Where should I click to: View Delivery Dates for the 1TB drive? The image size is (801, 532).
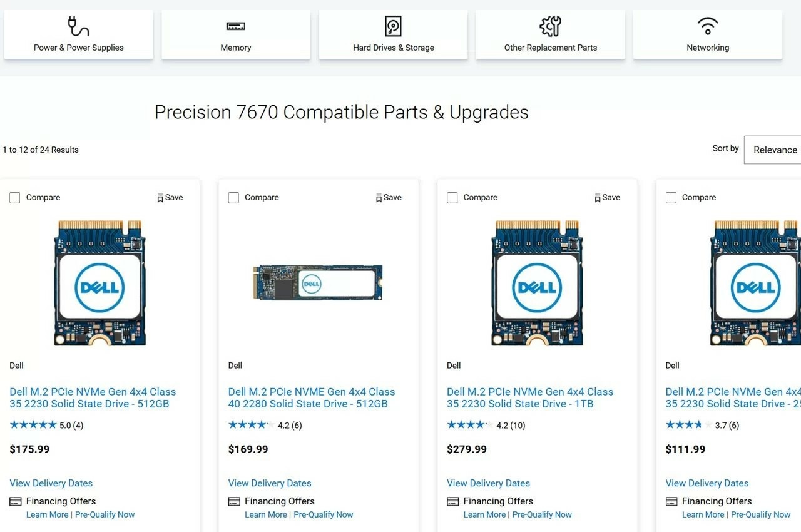(x=488, y=483)
